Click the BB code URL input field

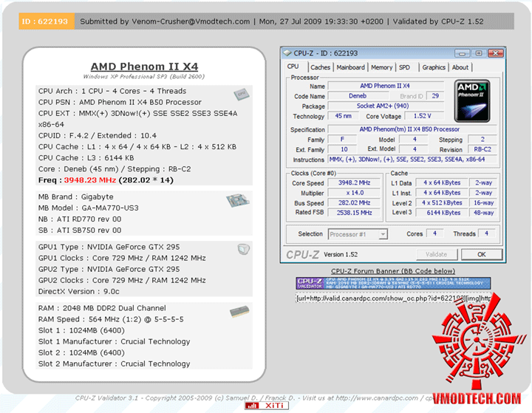(x=393, y=298)
